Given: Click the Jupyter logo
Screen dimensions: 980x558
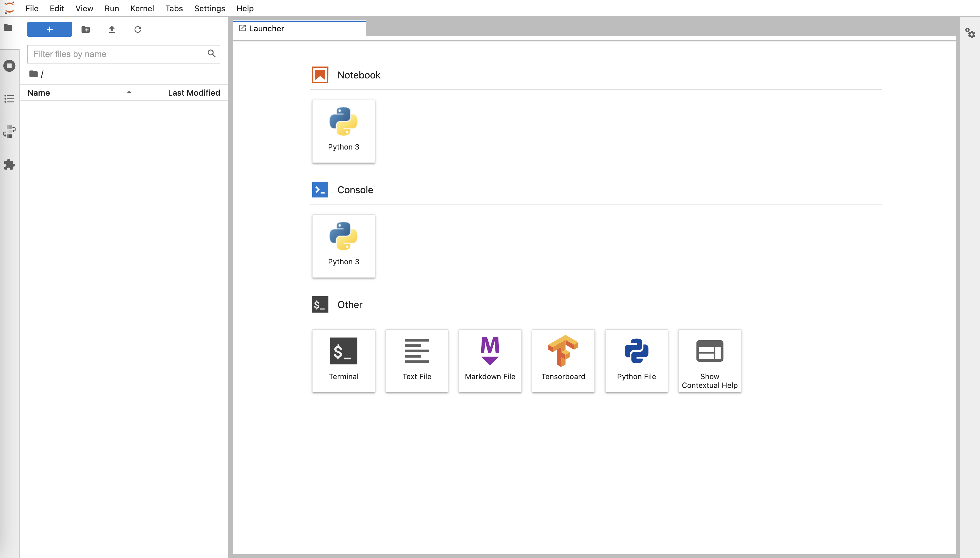Looking at the screenshot, I should click(x=9, y=8).
